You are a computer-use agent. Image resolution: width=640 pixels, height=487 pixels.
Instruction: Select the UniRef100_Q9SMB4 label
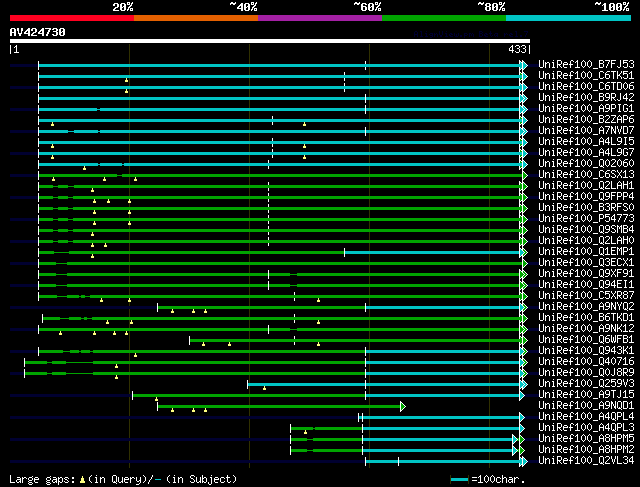586,230
